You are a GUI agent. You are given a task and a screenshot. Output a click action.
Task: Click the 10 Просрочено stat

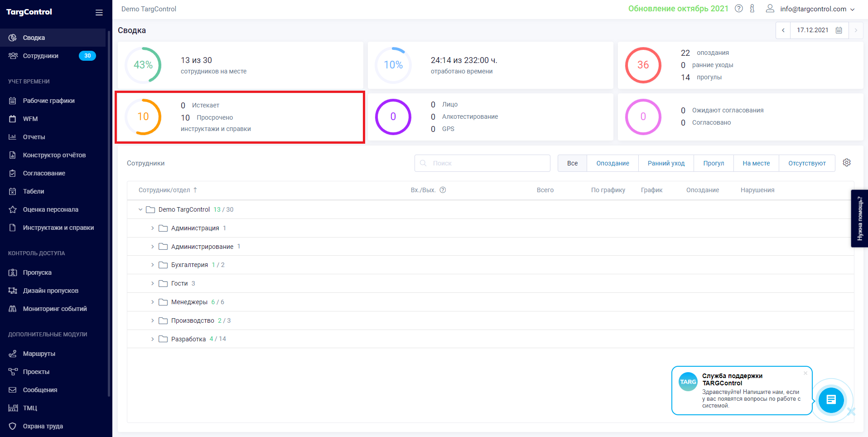coord(207,117)
